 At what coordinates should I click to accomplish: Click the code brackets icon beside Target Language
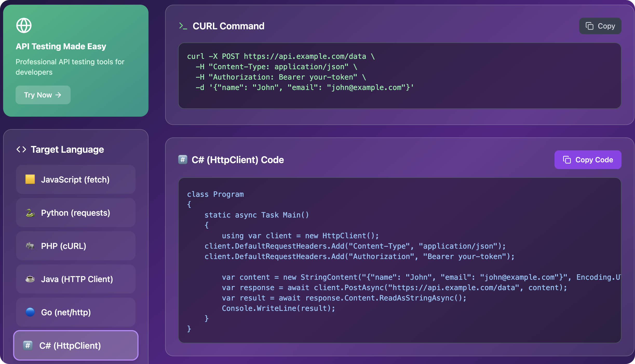tap(21, 149)
